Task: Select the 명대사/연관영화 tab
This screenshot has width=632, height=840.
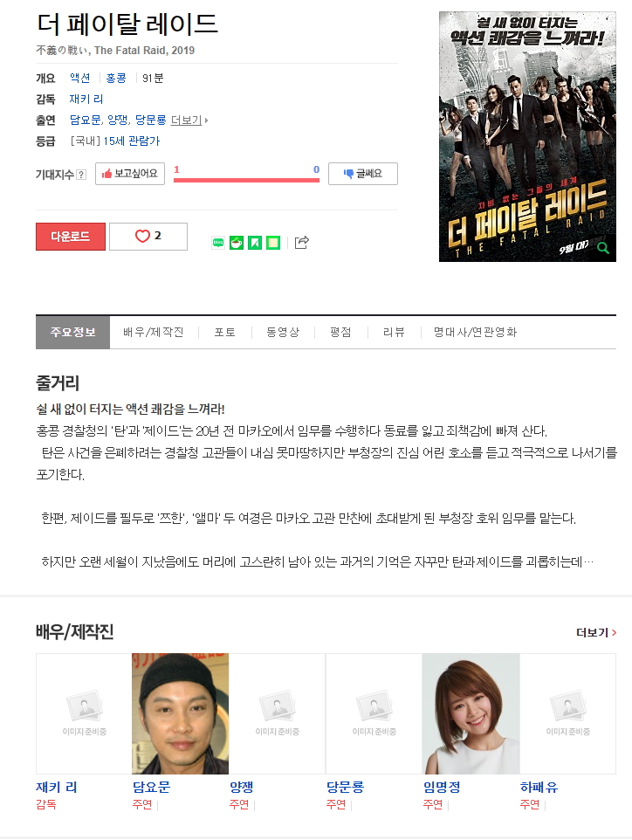Action: point(475,332)
